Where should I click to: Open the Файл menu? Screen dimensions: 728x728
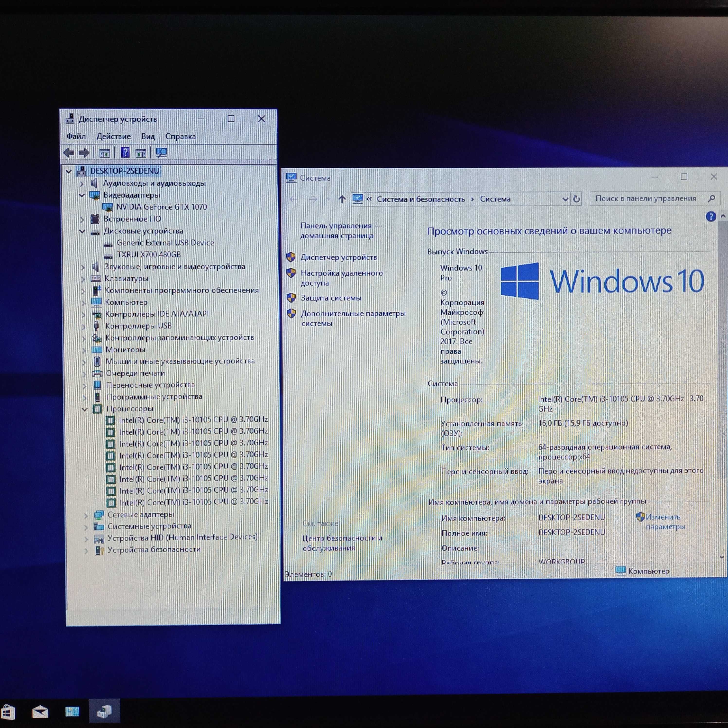(76, 136)
